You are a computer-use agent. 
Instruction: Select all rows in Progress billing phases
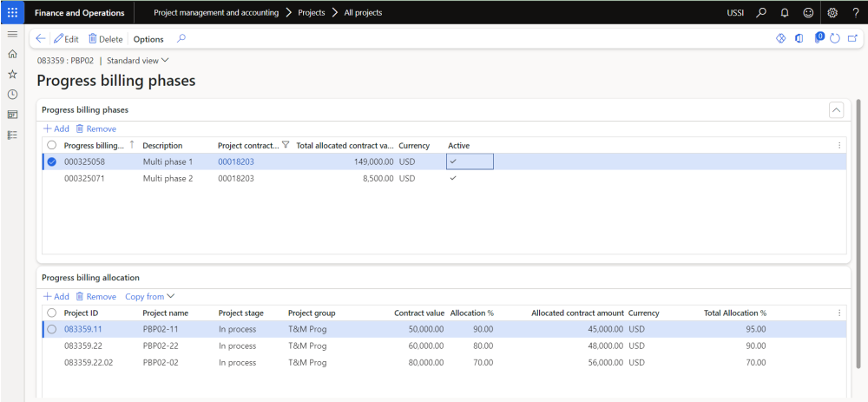click(52, 145)
